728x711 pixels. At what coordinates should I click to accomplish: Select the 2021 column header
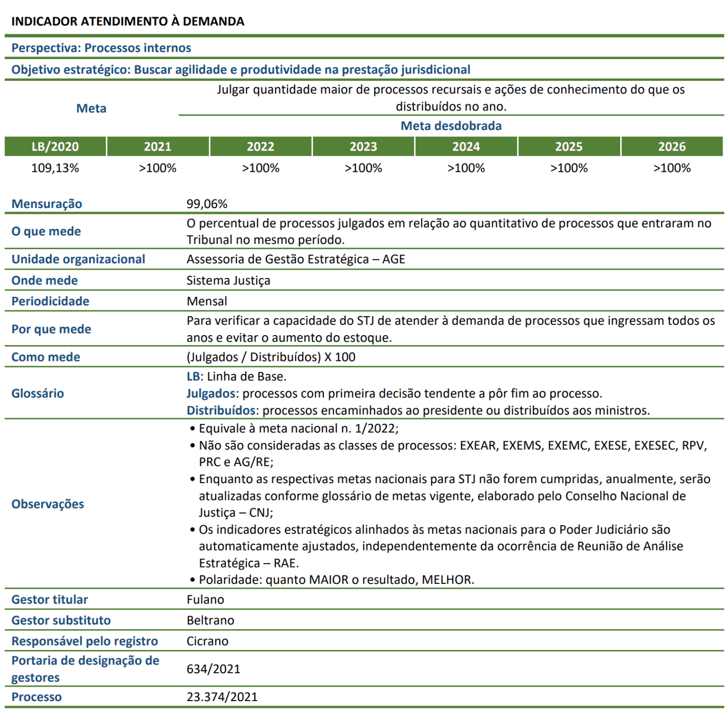tap(158, 146)
